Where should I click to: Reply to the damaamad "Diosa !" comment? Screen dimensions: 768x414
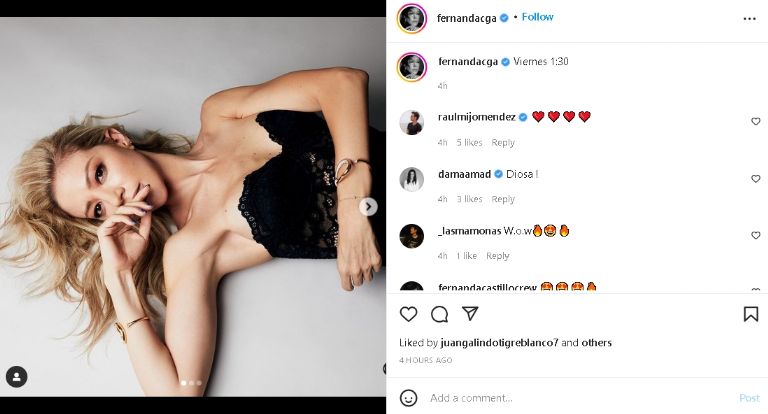point(503,200)
